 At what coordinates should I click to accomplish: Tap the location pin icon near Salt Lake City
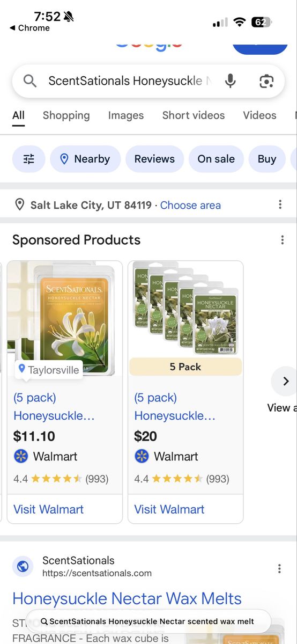pos(20,204)
